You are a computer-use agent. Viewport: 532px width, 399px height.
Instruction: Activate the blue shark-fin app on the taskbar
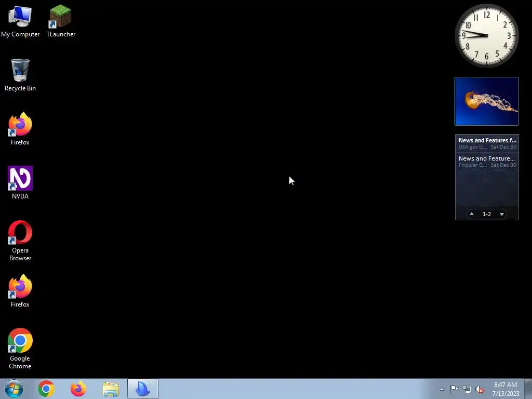click(143, 389)
